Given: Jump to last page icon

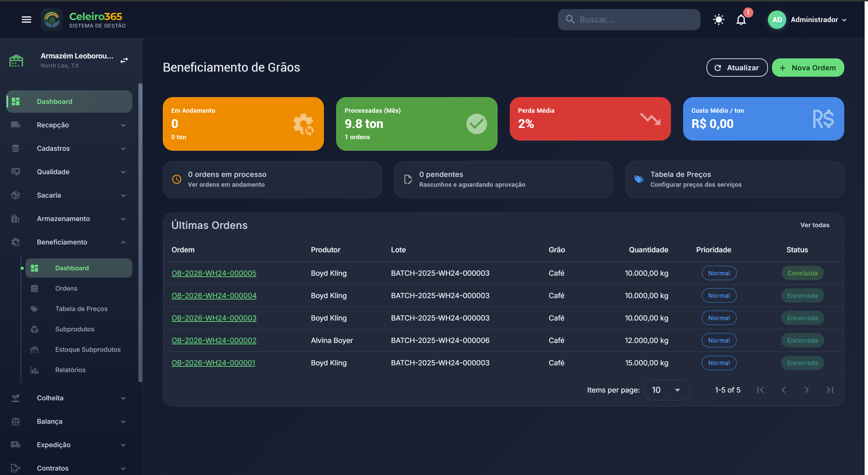Looking at the screenshot, I should coord(830,390).
